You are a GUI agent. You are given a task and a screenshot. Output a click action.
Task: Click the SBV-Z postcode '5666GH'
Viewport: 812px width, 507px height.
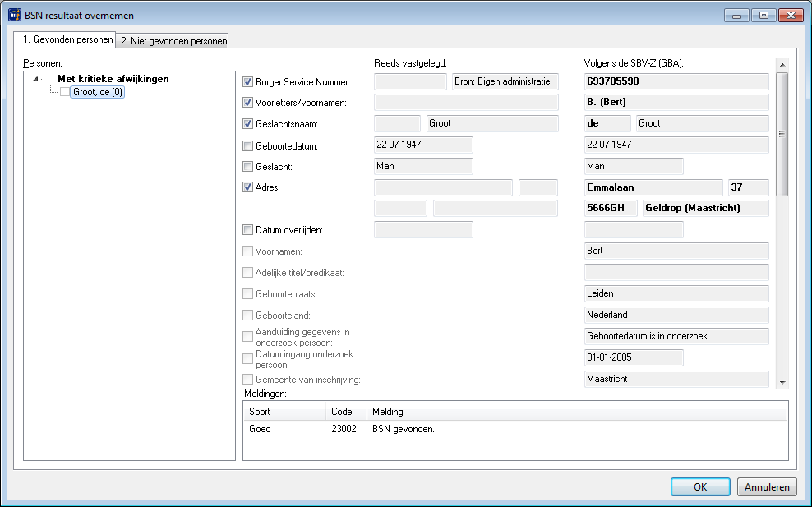click(x=611, y=208)
